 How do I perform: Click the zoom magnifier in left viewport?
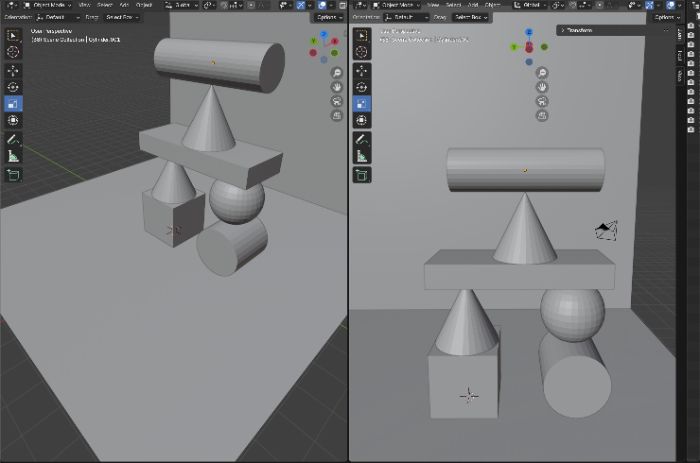pyautogui.click(x=337, y=73)
